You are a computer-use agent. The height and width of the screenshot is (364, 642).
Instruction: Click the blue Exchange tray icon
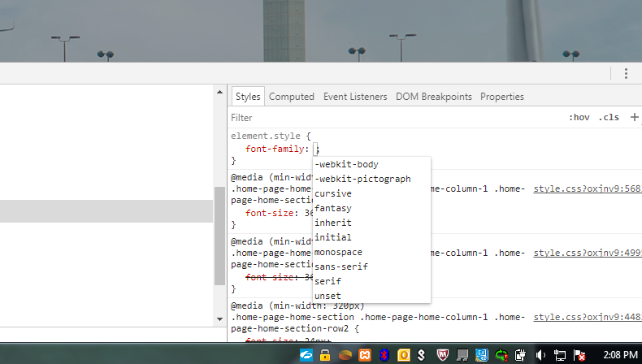click(481, 355)
